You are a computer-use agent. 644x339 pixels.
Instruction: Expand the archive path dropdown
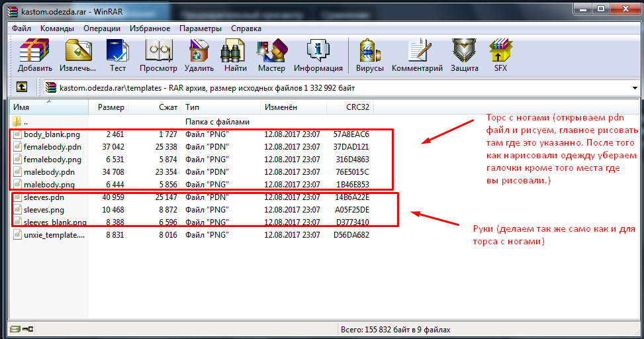coord(635,88)
